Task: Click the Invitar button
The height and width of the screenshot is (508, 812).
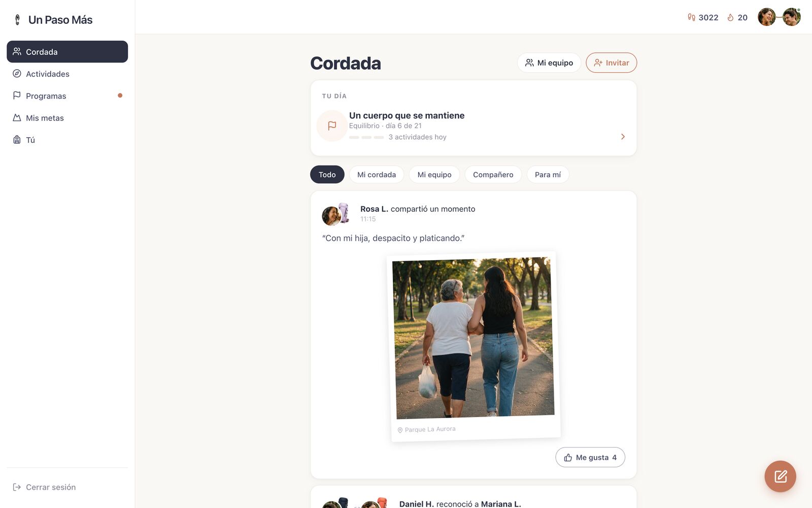Action: click(x=611, y=62)
